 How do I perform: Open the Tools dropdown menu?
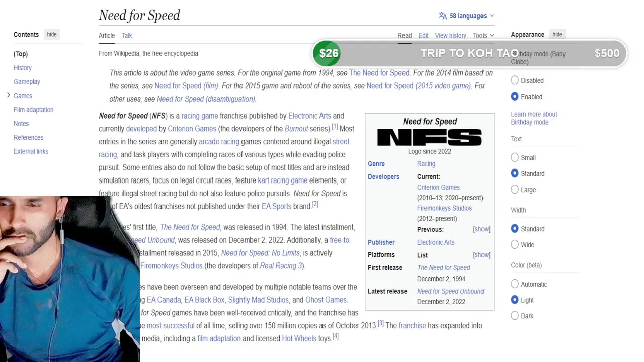484,35
